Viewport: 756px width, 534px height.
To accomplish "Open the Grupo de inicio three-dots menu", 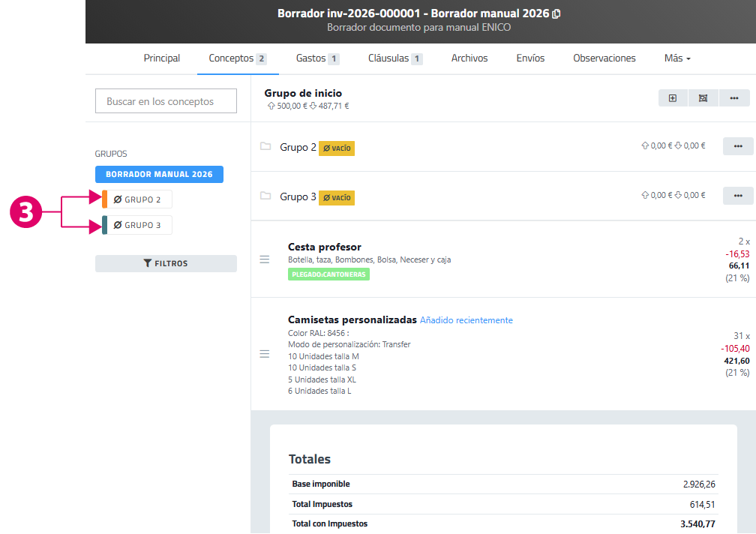I will (x=734, y=98).
